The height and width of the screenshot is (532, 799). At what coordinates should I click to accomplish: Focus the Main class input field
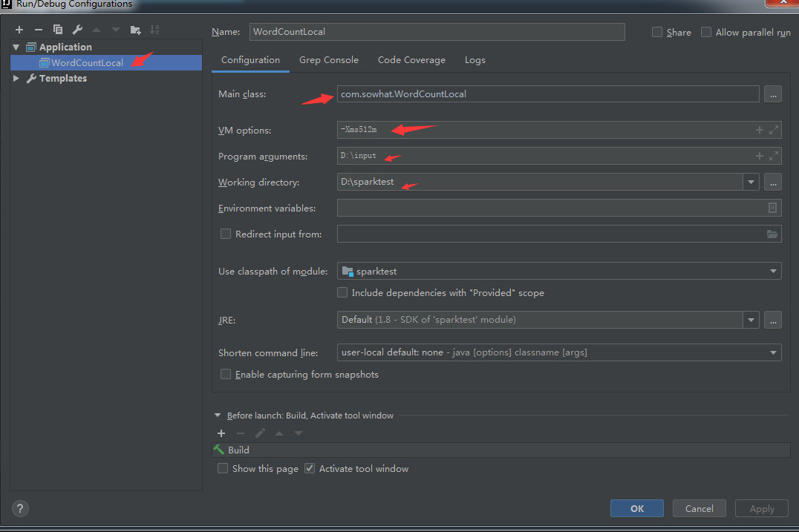(x=548, y=94)
